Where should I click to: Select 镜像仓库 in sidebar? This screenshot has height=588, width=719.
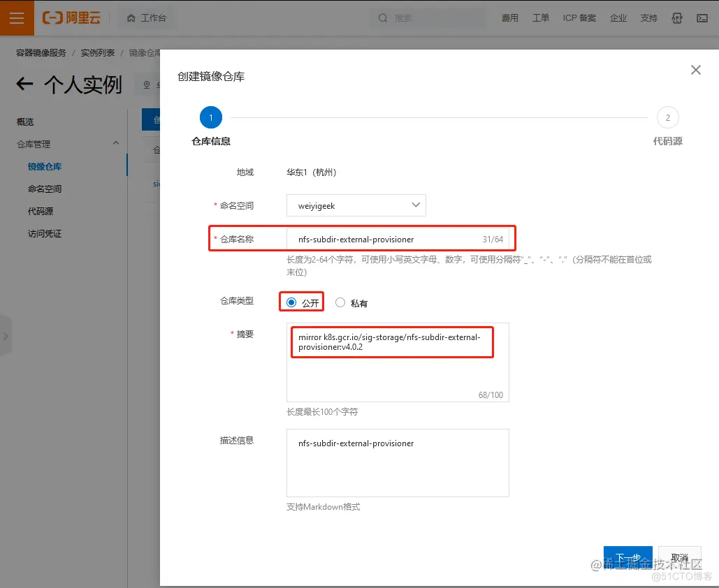coord(45,166)
